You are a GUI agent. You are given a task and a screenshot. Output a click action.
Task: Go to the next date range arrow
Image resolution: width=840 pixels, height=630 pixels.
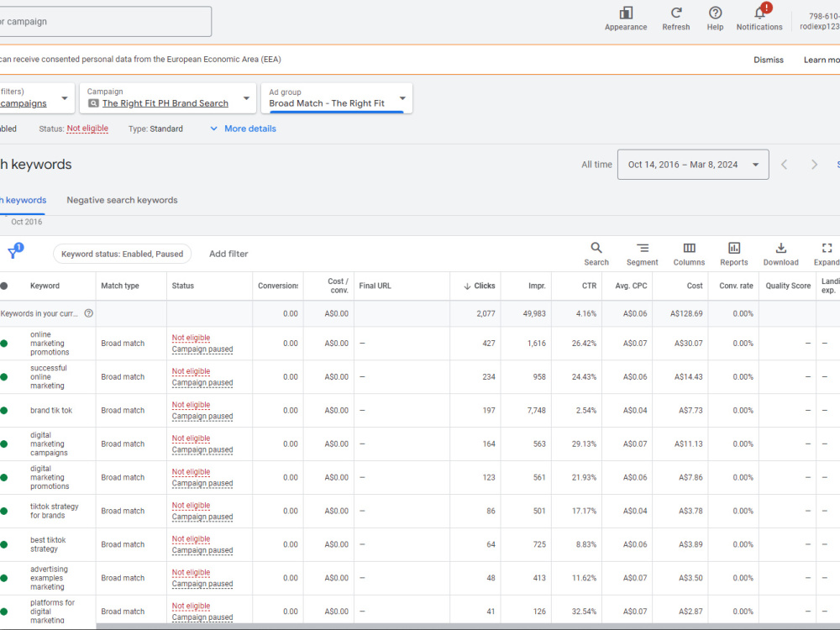click(x=814, y=165)
